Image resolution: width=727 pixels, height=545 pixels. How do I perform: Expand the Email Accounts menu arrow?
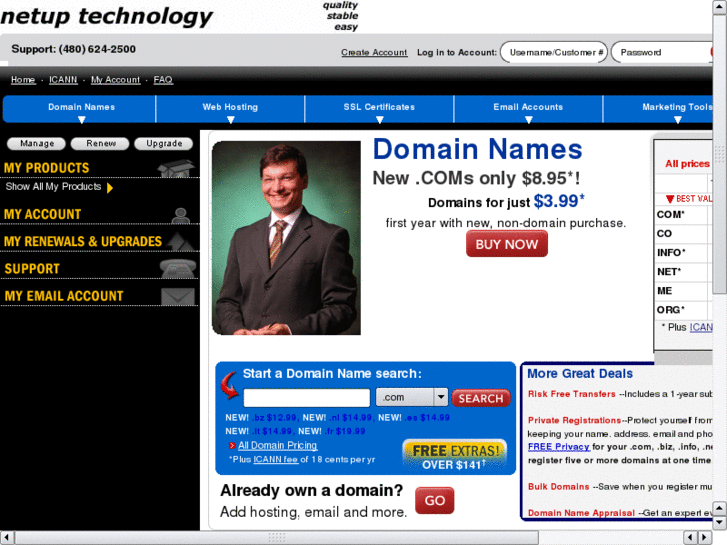528,120
